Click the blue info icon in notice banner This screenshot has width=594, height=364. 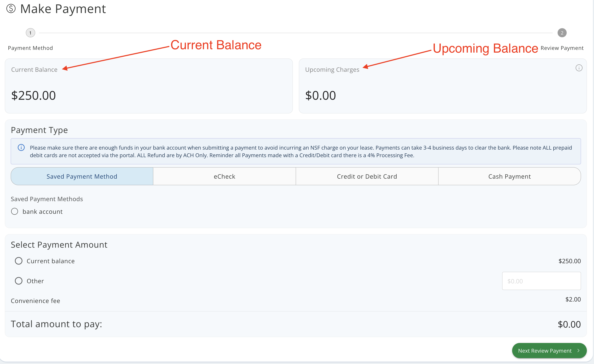pos(21,147)
